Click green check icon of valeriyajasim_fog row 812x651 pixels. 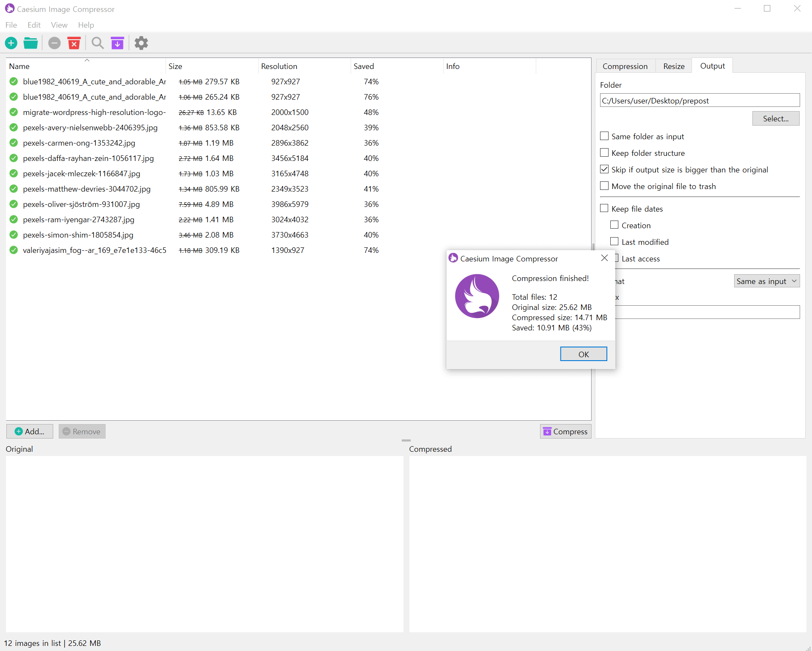click(14, 250)
